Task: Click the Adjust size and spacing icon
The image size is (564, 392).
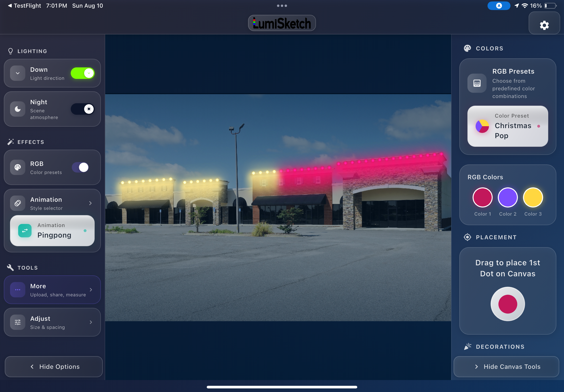Action: tap(17, 322)
